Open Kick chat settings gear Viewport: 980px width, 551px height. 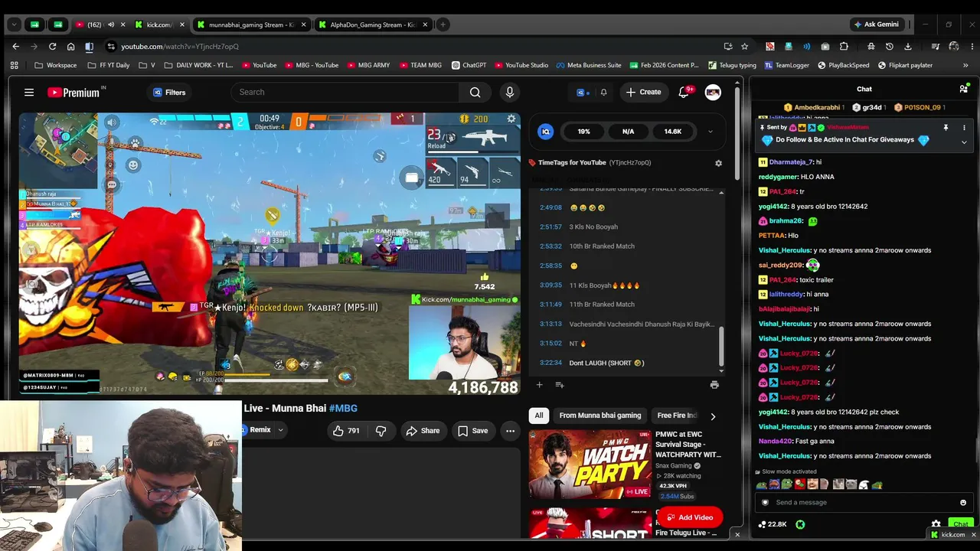pyautogui.click(x=936, y=524)
